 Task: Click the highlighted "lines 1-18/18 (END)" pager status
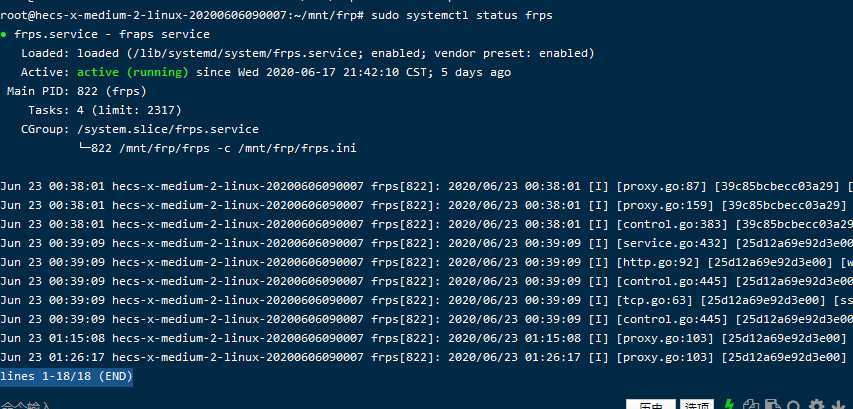[x=66, y=376]
